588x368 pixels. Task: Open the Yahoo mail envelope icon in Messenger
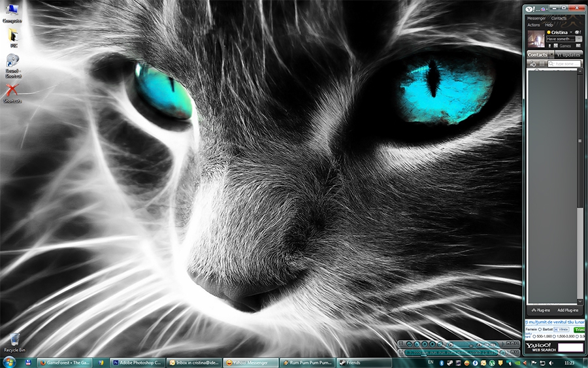click(578, 45)
